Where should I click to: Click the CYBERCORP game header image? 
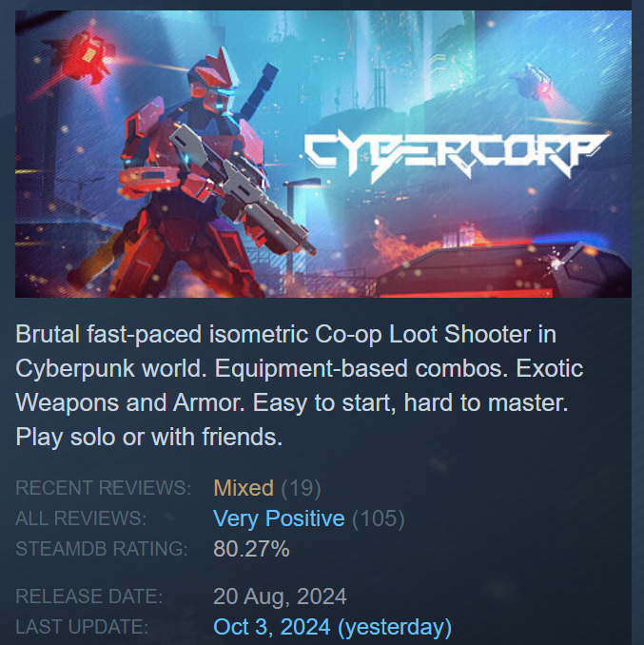point(323,154)
